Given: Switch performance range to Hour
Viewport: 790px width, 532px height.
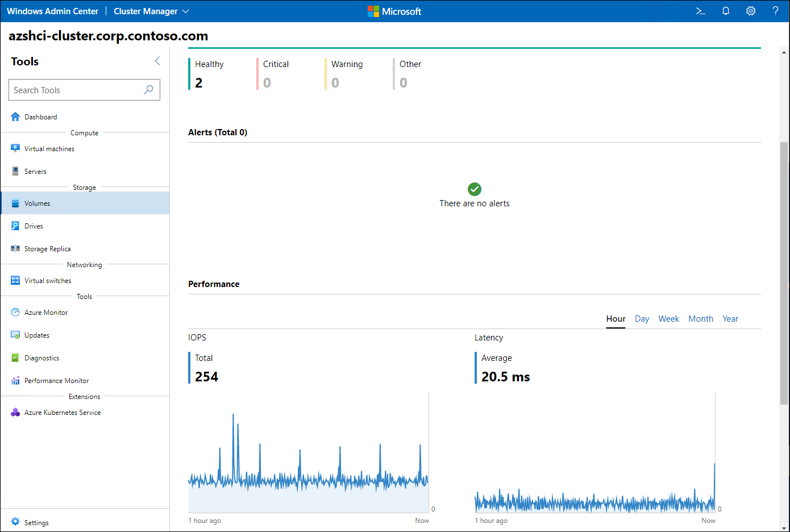Looking at the screenshot, I should click(x=616, y=319).
